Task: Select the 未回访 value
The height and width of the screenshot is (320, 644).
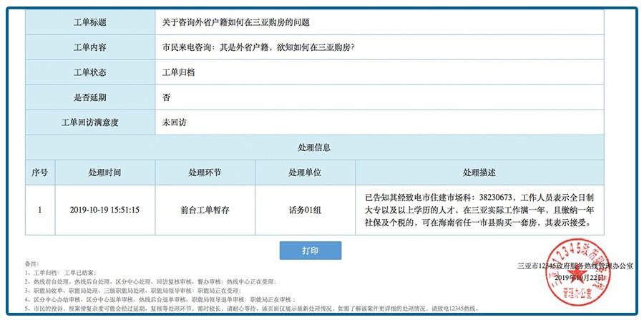Action: point(174,122)
